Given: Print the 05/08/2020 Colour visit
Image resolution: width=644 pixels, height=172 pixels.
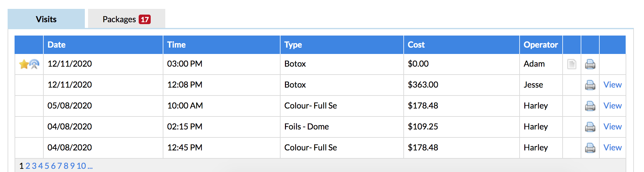Looking at the screenshot, I should point(590,106).
